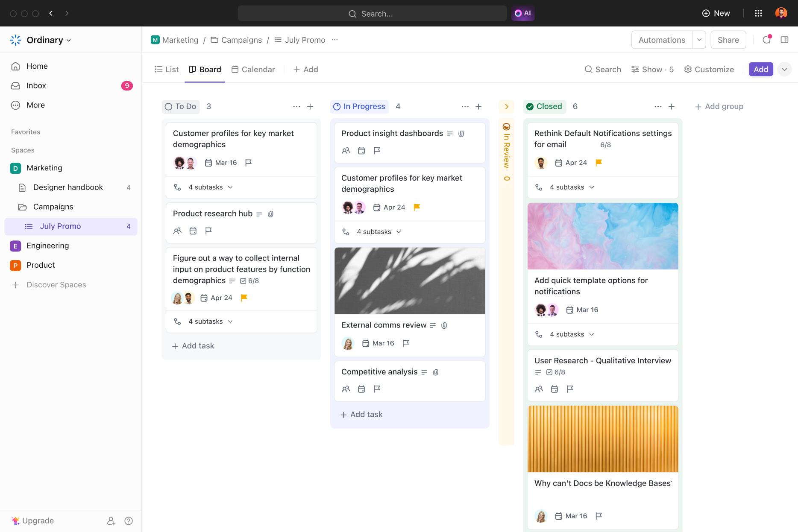798x532 pixels.
Task: Toggle the To Do status circle
Action: [x=168, y=107]
